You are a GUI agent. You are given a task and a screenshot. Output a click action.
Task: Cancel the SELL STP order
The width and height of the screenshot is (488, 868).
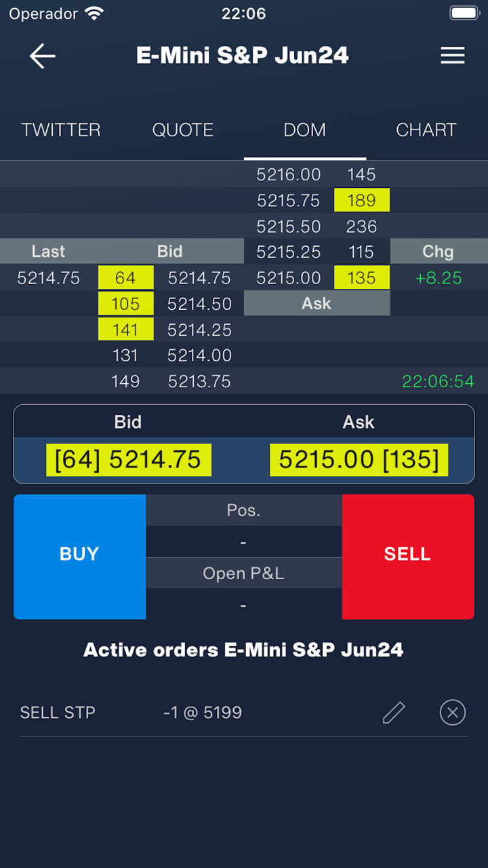(x=453, y=713)
